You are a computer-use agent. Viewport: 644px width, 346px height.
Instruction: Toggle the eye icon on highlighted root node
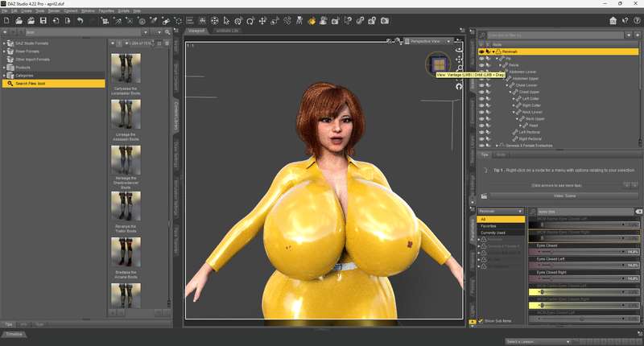click(481, 51)
